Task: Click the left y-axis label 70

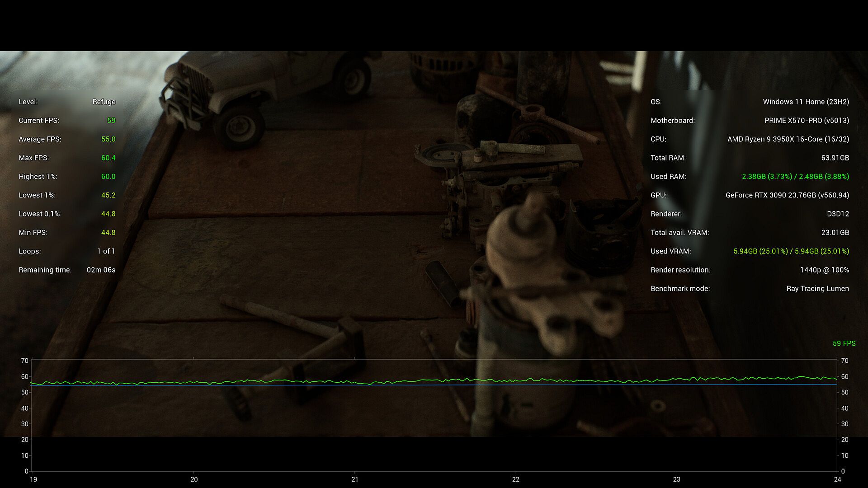Action: (24, 361)
